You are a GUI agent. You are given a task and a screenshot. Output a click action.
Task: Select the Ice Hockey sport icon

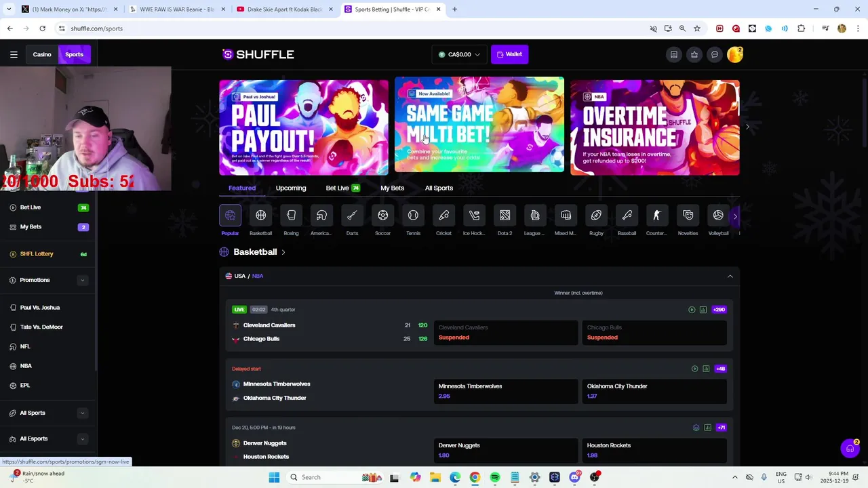click(474, 216)
